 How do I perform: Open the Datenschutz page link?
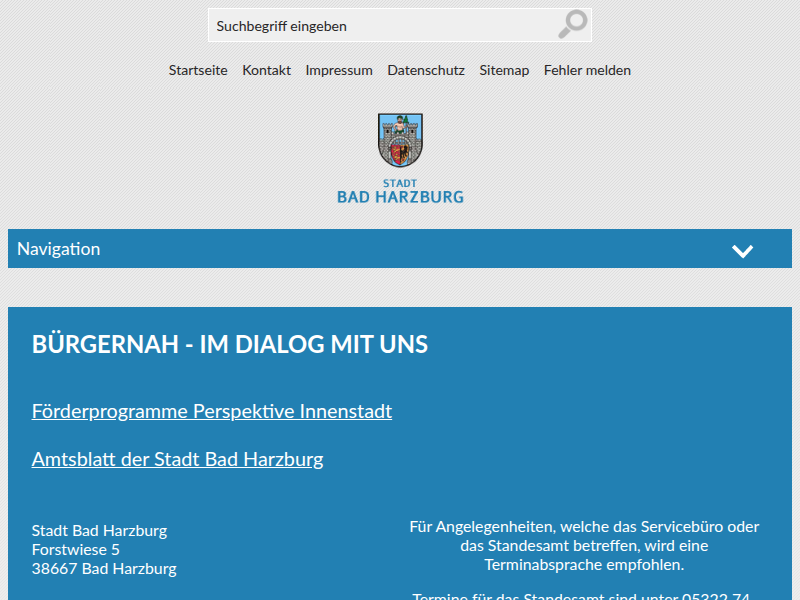point(426,70)
